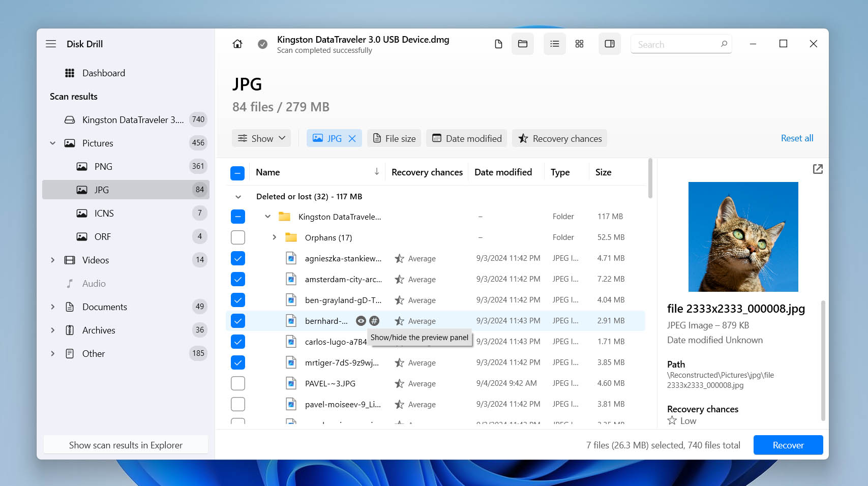
Task: Select ICNS category in sidebar
Action: pyautogui.click(x=126, y=214)
